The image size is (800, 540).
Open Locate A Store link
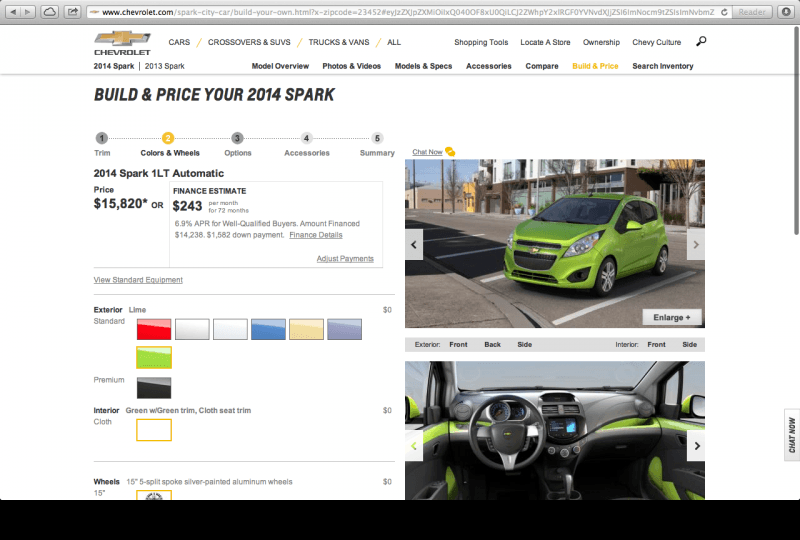pyautogui.click(x=545, y=42)
